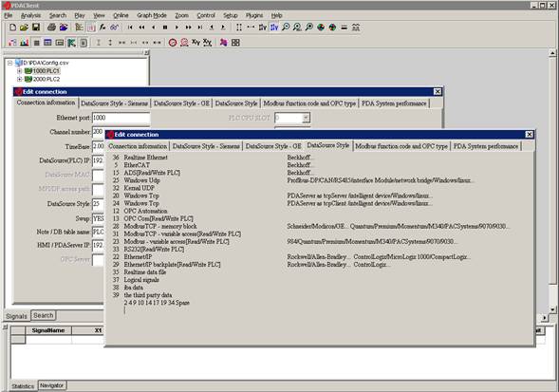
Task: Click the Navigator tab at bottom
Action: (x=51, y=385)
